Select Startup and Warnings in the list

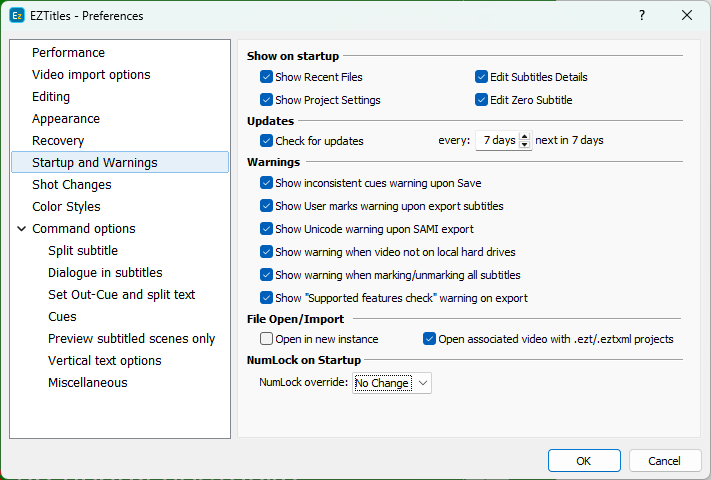click(x=120, y=162)
